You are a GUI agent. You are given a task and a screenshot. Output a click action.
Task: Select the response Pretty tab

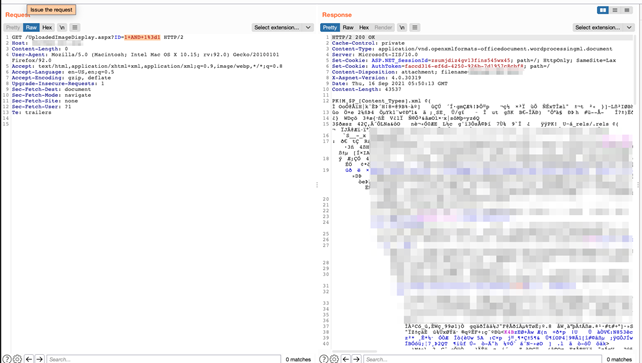(330, 27)
